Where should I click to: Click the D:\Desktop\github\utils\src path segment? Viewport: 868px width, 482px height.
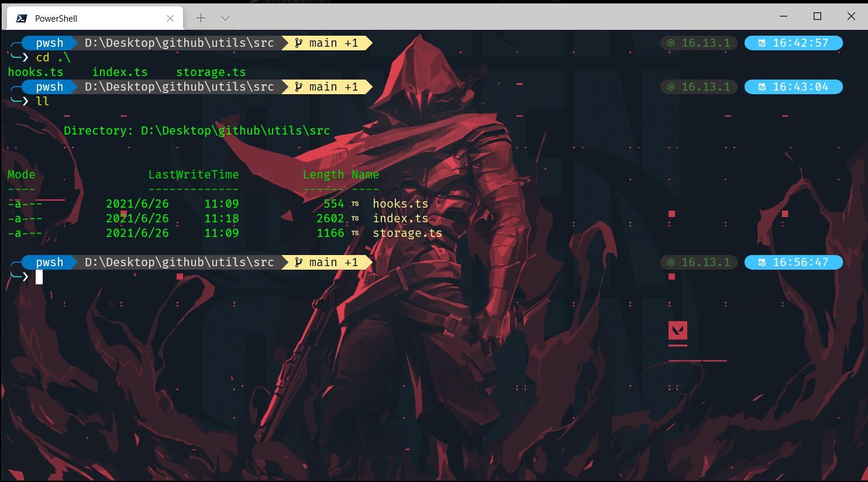(x=180, y=262)
